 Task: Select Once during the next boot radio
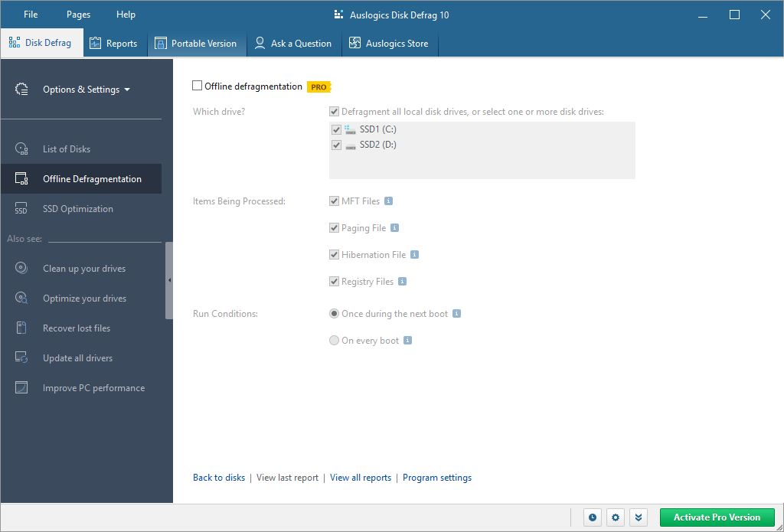tap(334, 314)
